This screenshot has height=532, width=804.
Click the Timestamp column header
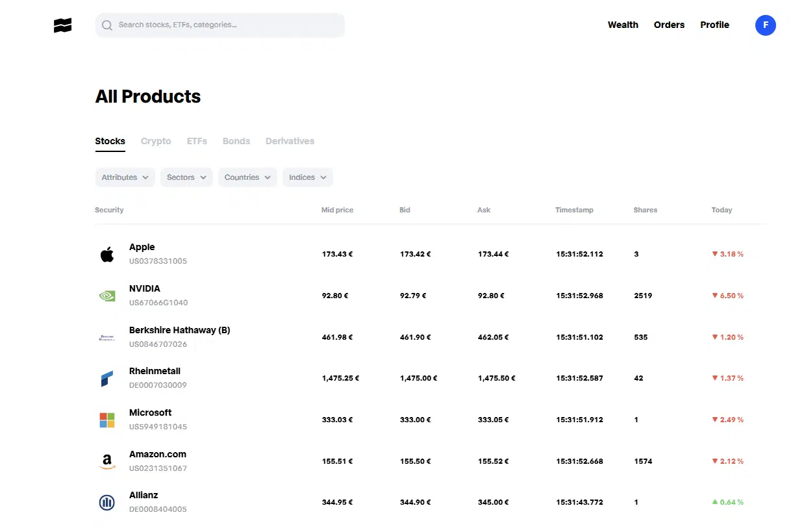(574, 210)
